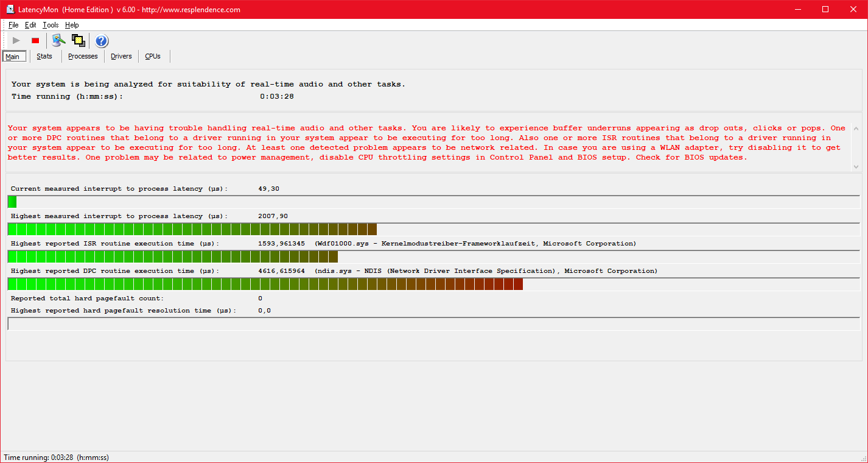
Task: Stop the latency monitor with the red square
Action: [35, 41]
